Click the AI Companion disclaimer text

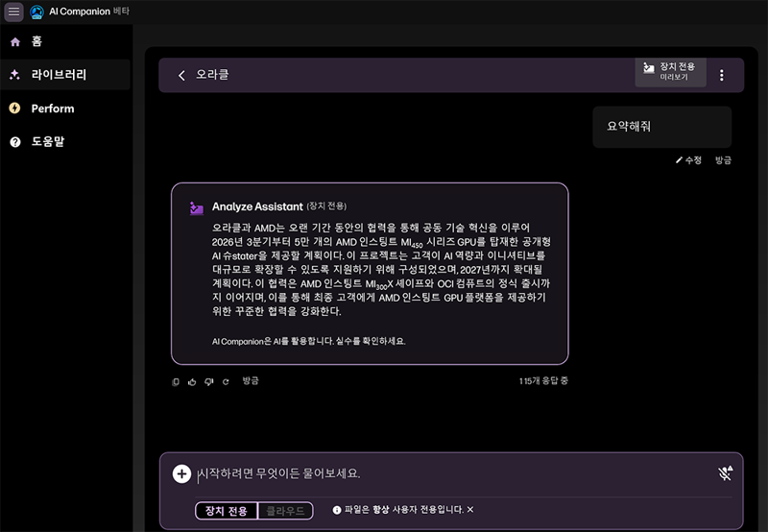(308, 341)
